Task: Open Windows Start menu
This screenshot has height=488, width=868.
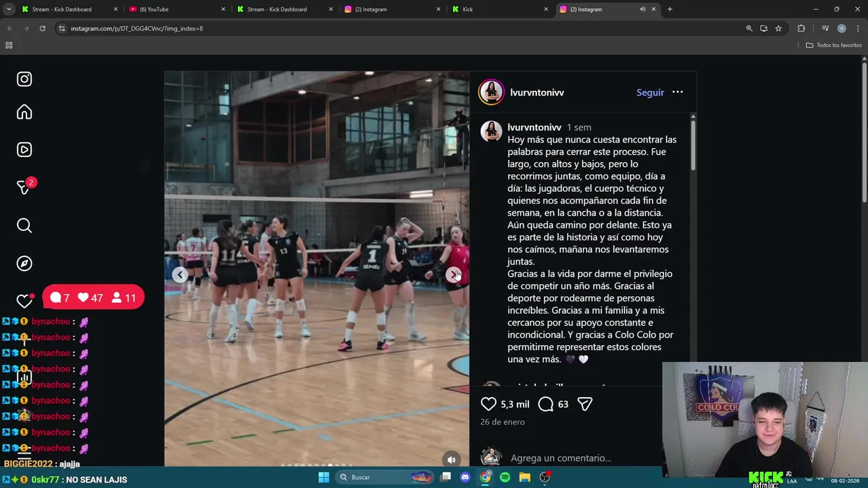Action: coord(323,477)
